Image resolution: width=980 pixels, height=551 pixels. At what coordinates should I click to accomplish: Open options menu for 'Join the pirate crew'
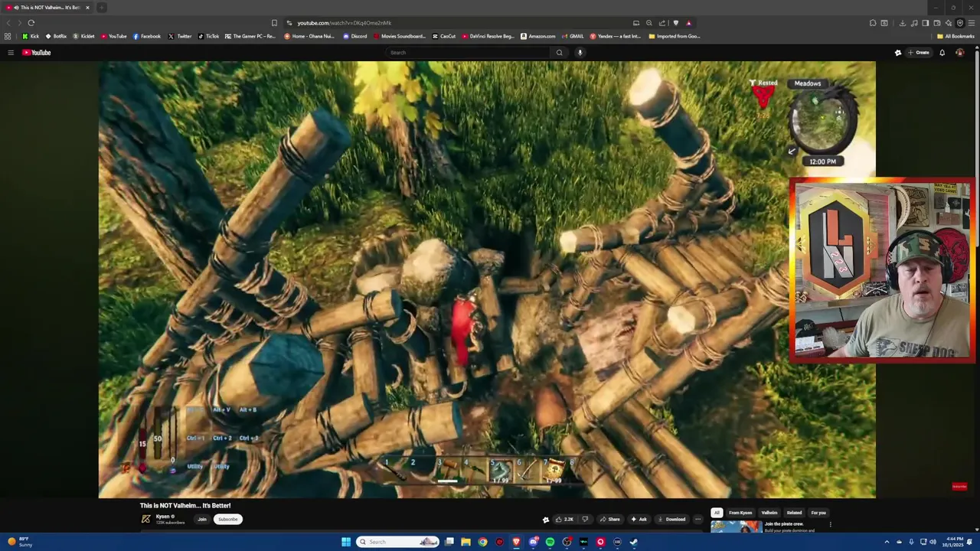tap(830, 525)
